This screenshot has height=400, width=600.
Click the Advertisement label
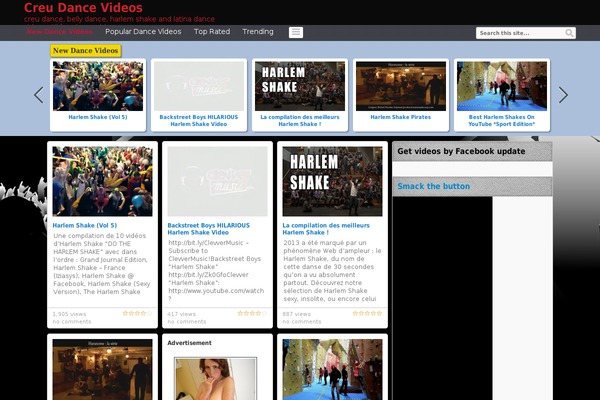pos(189,343)
